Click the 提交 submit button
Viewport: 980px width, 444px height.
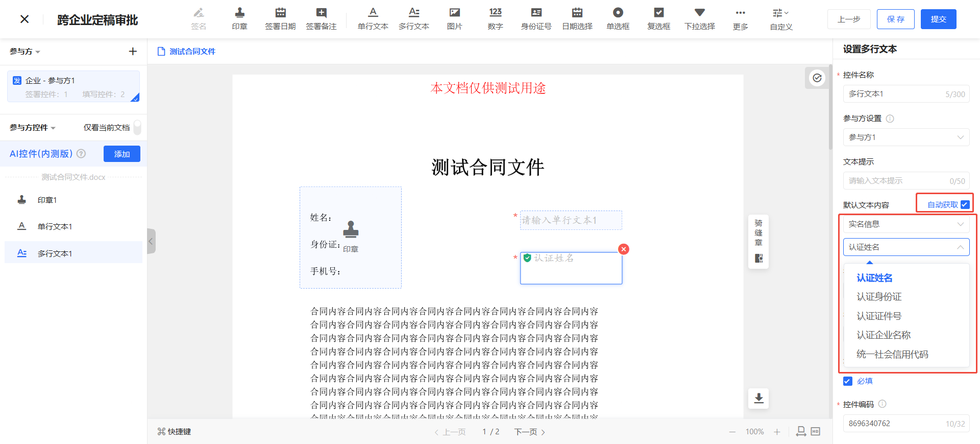click(938, 19)
